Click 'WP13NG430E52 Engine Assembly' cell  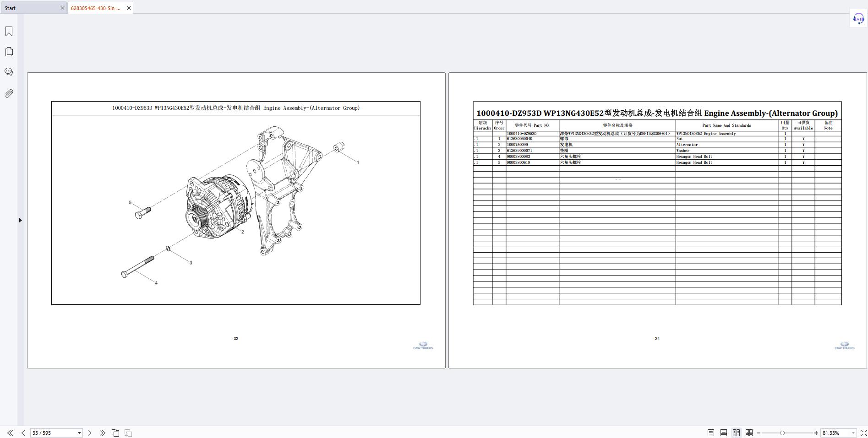tap(726, 134)
